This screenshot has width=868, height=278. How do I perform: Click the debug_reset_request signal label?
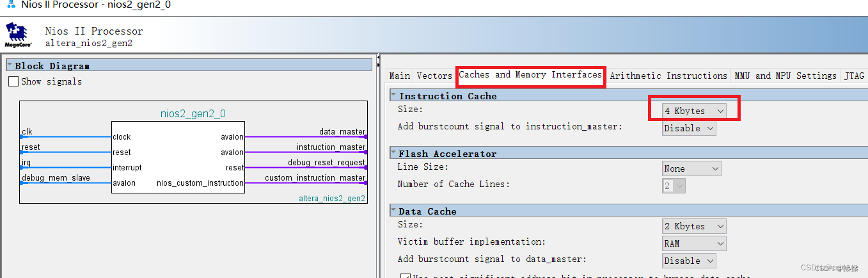[326, 163]
